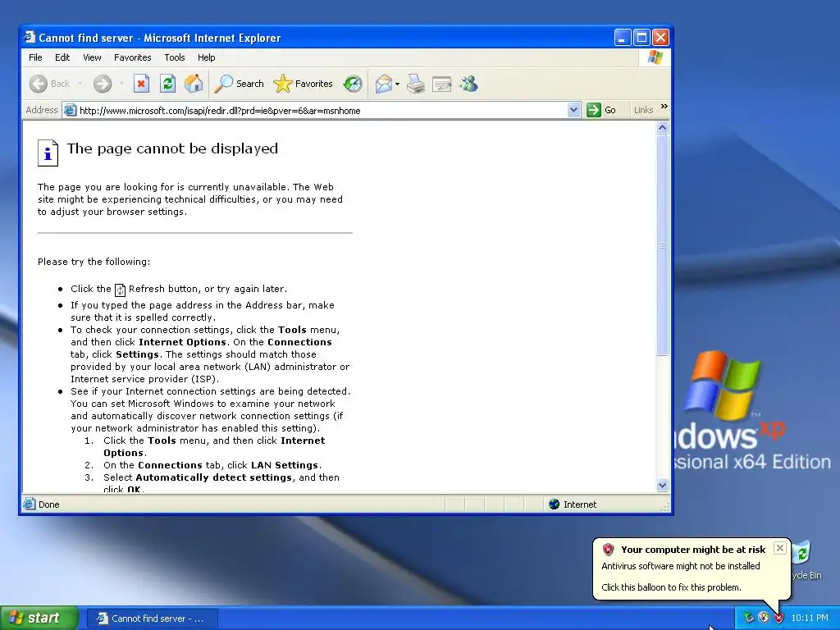Image resolution: width=840 pixels, height=630 pixels.
Task: Stop loading with the red X icon
Action: 141,84
